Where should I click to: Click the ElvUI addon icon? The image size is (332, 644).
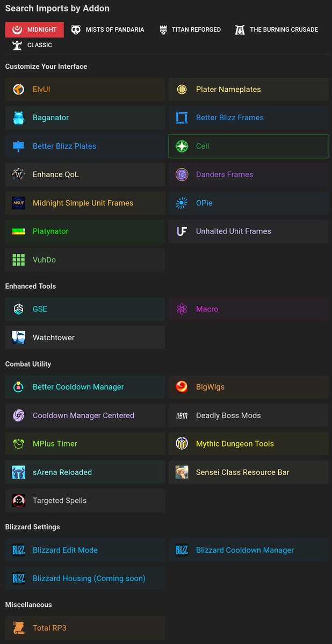(x=19, y=90)
